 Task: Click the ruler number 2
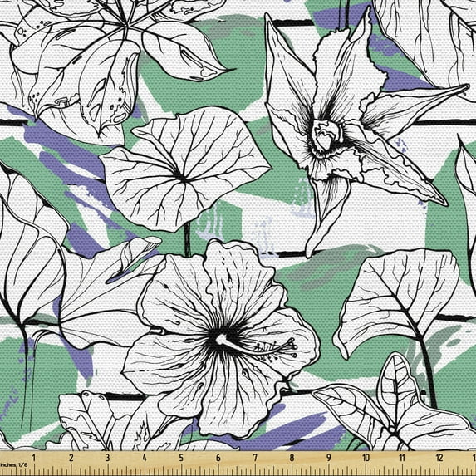(x=71, y=458)
